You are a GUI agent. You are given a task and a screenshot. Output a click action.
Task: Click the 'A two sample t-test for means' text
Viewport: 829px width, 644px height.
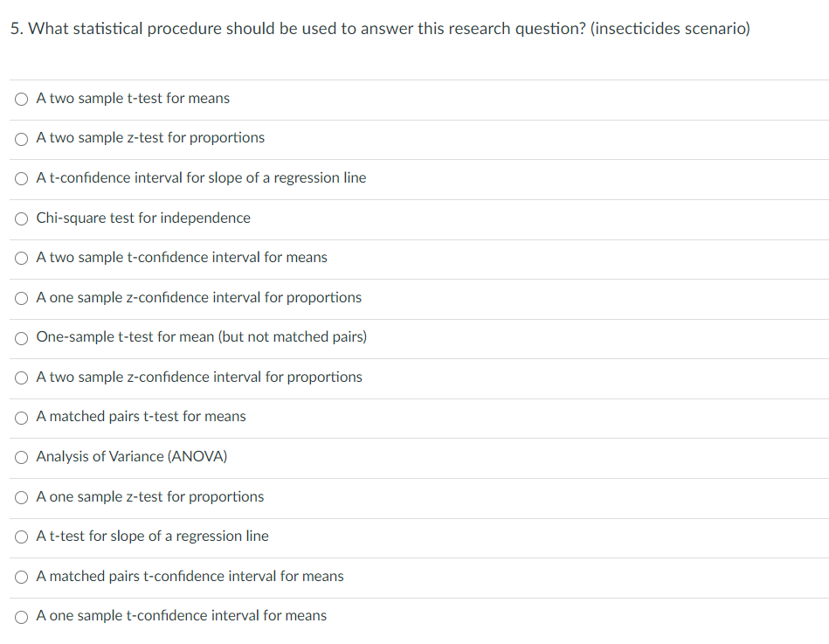(x=133, y=99)
